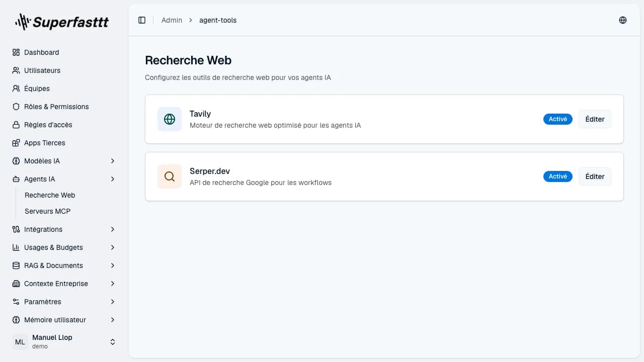Select Équipes in the sidebar
644x362 pixels.
64,88
